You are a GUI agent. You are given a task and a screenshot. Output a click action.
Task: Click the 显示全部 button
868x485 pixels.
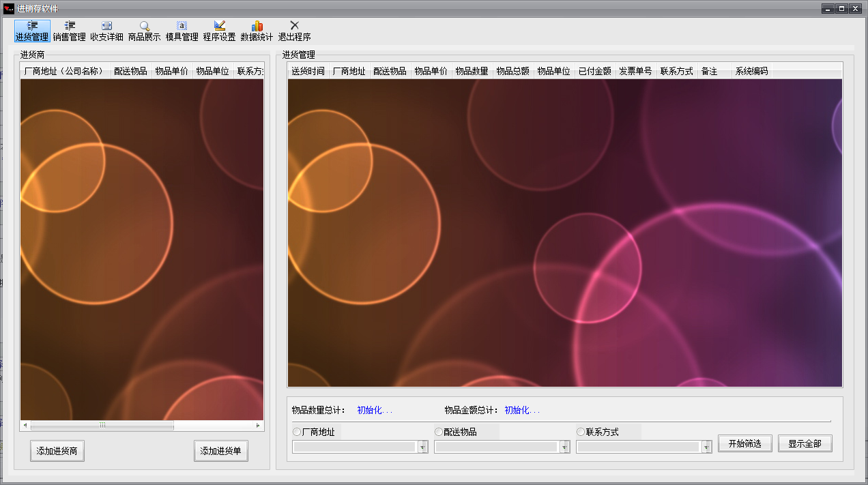point(805,443)
